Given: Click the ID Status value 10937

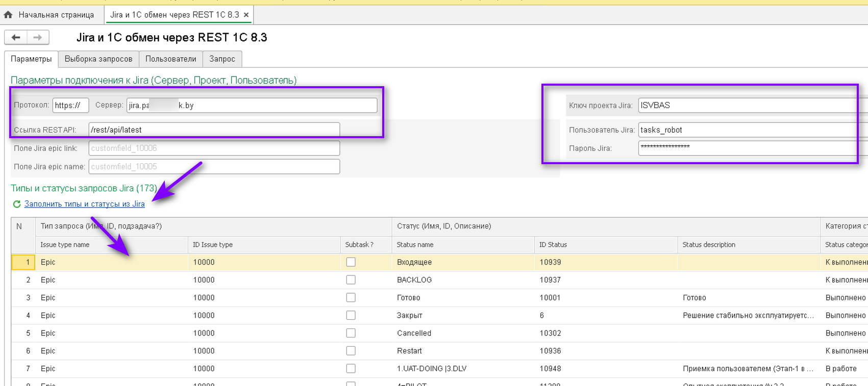Looking at the screenshot, I should tap(606, 280).
